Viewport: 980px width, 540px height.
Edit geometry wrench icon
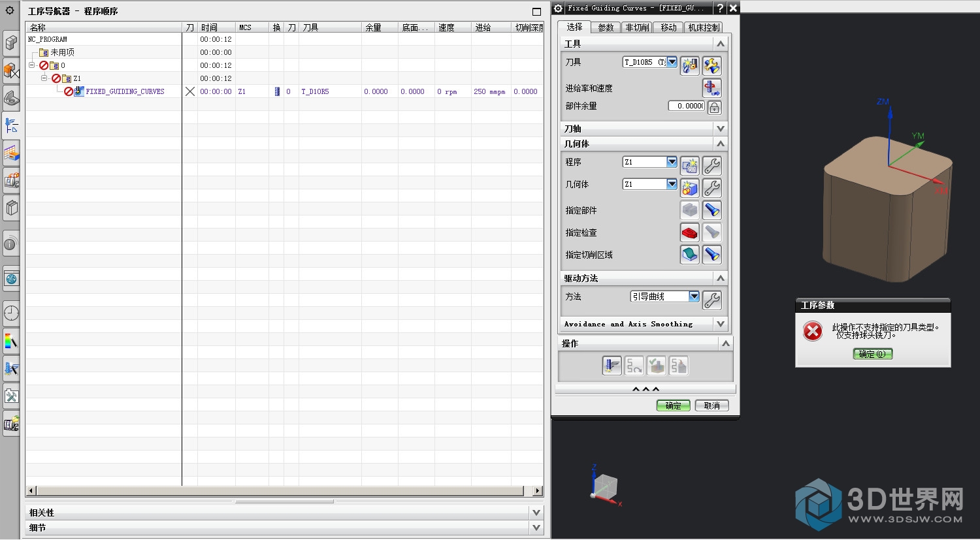[x=711, y=188]
